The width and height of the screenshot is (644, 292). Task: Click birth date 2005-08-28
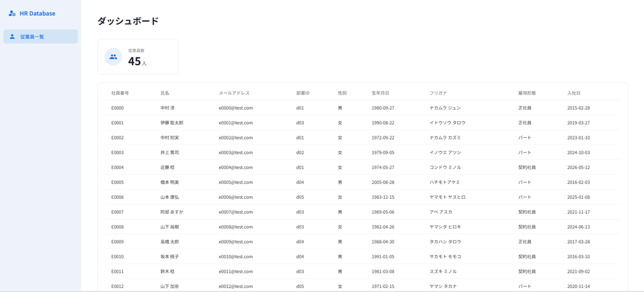coord(383,182)
